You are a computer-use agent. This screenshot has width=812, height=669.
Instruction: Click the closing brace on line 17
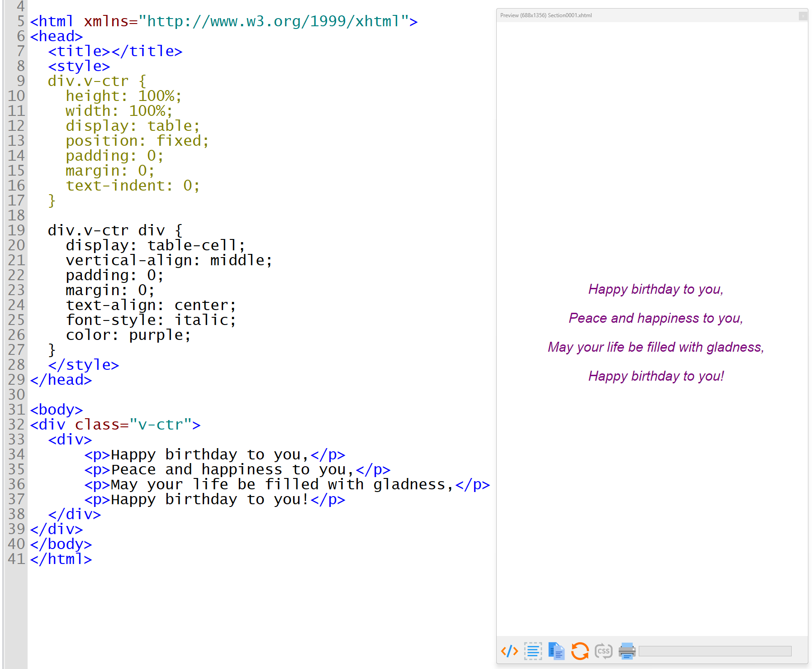tap(52, 201)
